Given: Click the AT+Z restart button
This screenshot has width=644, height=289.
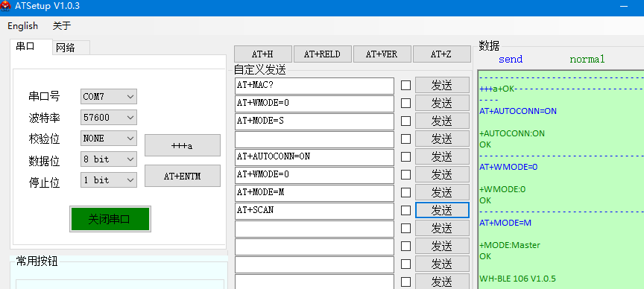Looking at the screenshot, I should (x=441, y=54).
